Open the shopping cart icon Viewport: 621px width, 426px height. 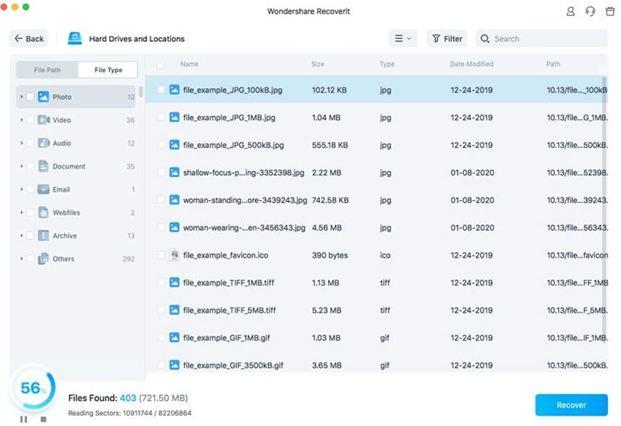point(610,11)
